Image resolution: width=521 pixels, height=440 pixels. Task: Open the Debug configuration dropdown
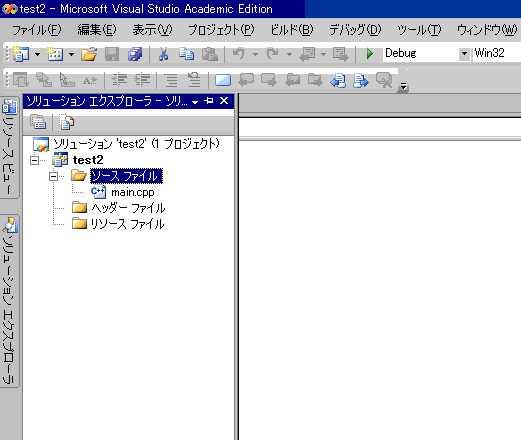[464, 53]
